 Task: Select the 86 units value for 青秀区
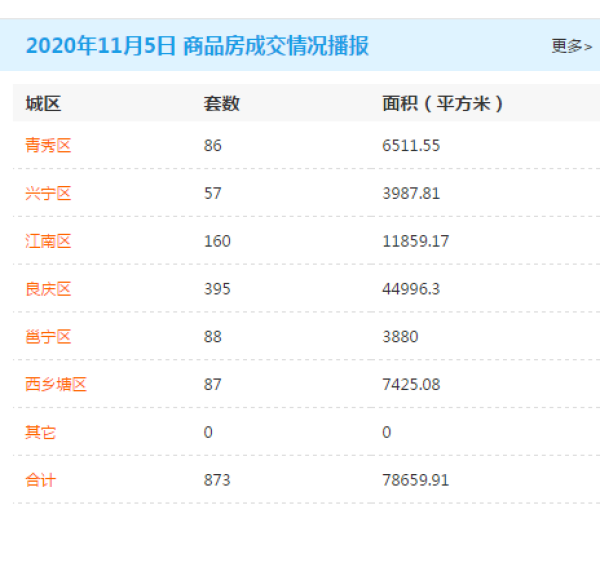tap(212, 146)
